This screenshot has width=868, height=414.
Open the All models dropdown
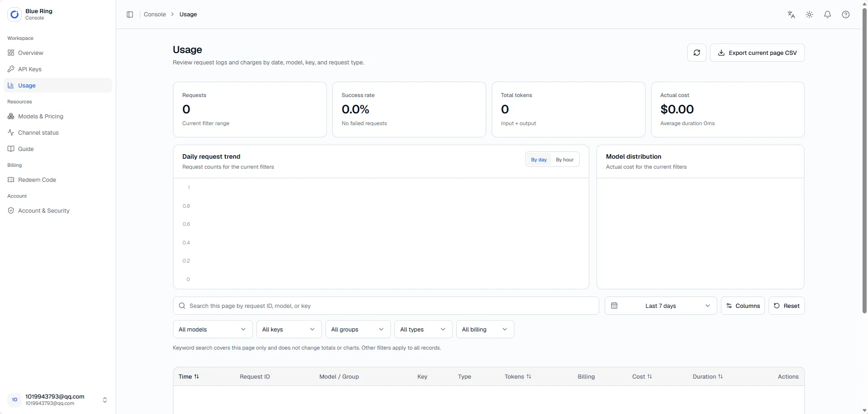click(212, 329)
